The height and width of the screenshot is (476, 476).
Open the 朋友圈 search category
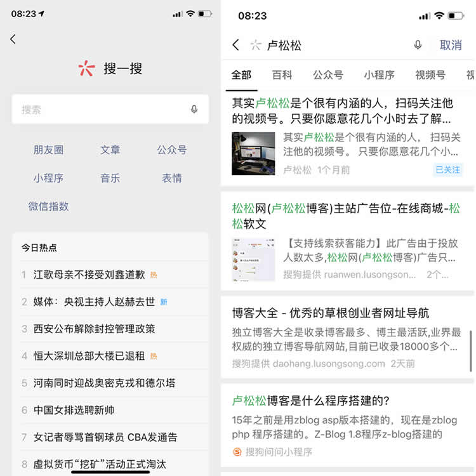49,150
